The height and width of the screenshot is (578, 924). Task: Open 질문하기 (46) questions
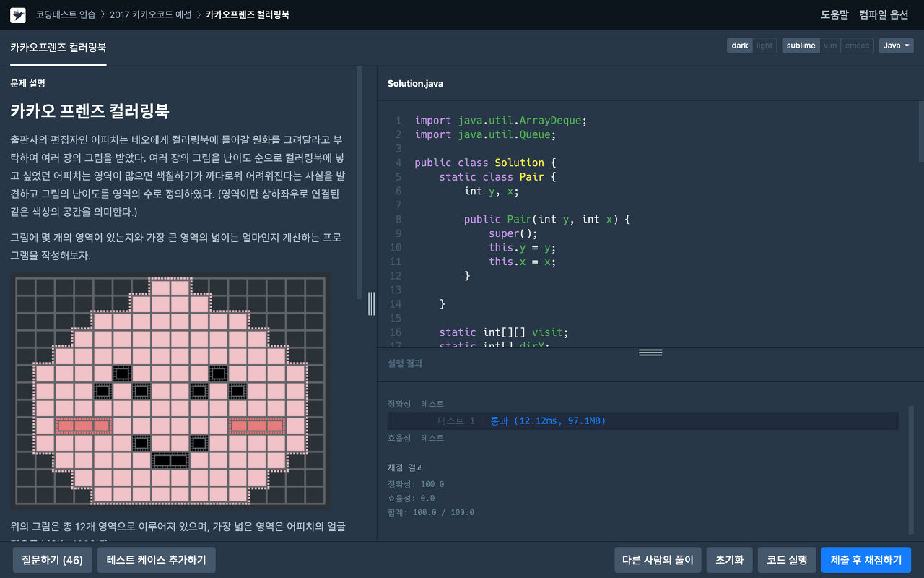point(53,560)
